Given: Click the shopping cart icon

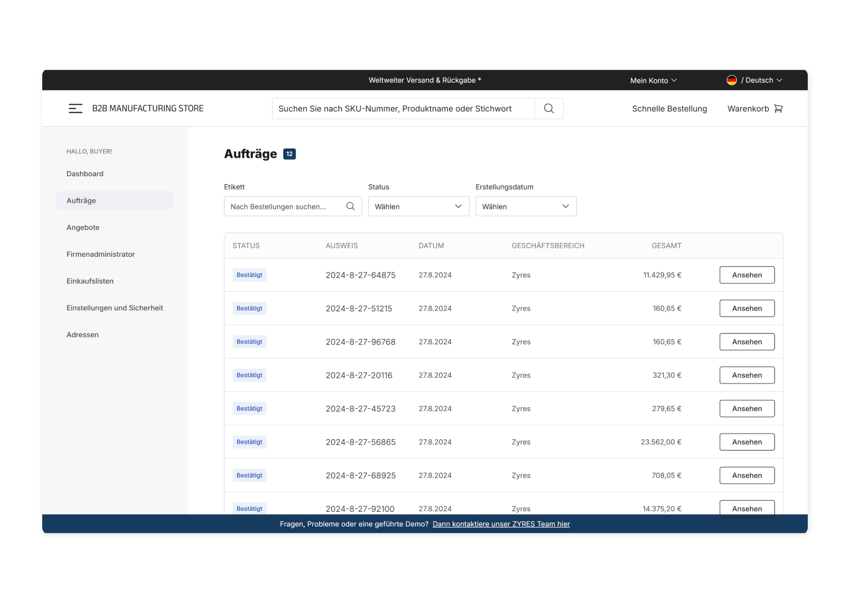Looking at the screenshot, I should pos(778,109).
